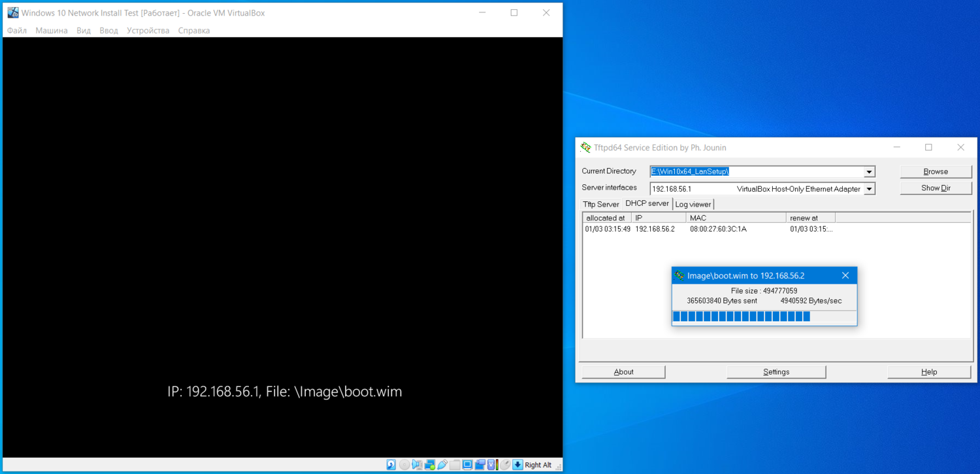This screenshot has height=474, width=980.
Task: Switch to the Log viewer tab
Action: pyautogui.click(x=693, y=204)
